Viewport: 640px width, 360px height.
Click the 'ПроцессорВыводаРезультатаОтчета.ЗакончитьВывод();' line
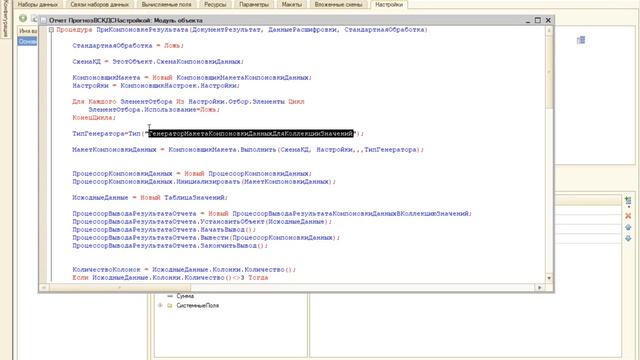click(x=170, y=246)
